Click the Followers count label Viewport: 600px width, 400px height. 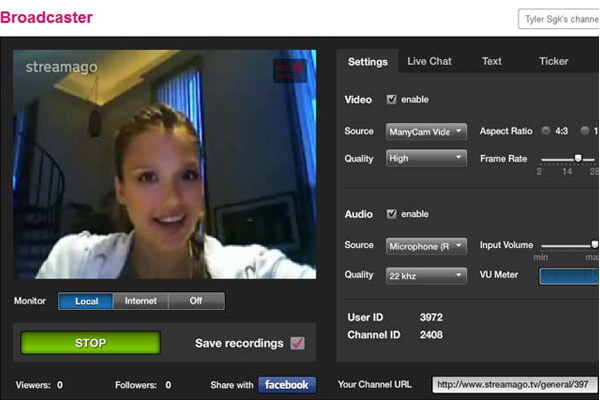coord(143,385)
